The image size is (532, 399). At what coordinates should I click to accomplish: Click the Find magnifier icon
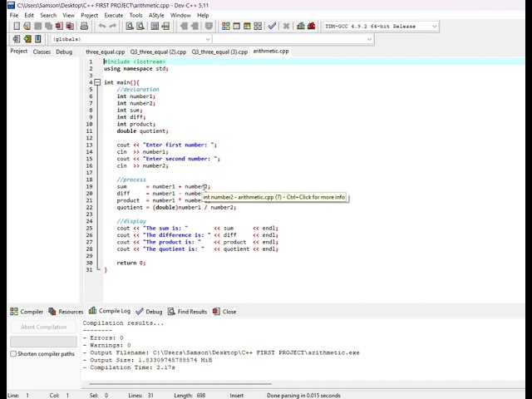(130, 26)
